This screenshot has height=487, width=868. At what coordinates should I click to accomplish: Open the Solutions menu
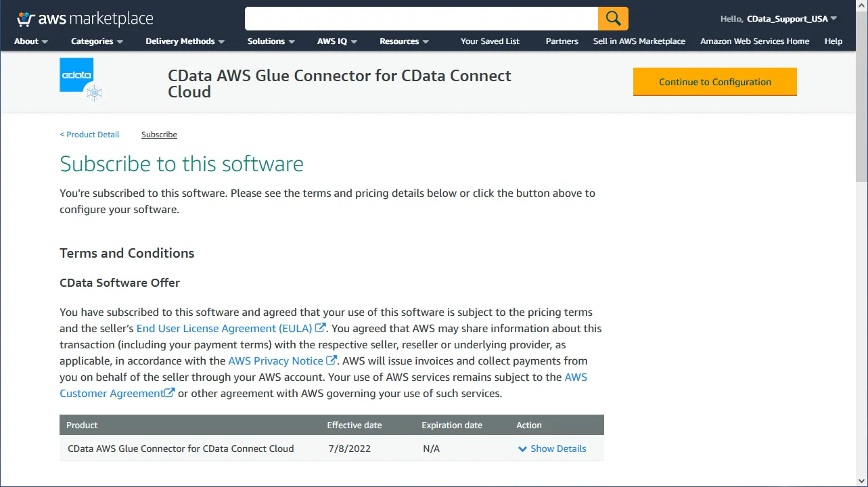click(270, 41)
